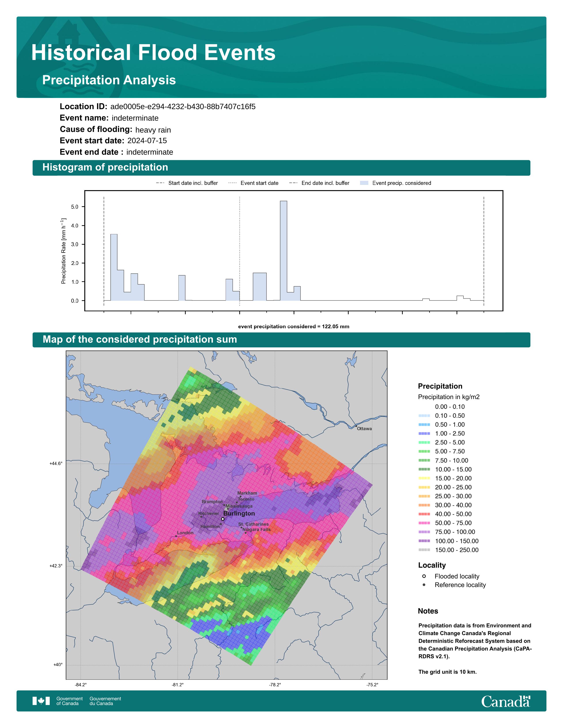Image resolution: width=563 pixels, height=728 pixels.
Task: Click the Ottawa locality dot on map
Action: [356, 426]
